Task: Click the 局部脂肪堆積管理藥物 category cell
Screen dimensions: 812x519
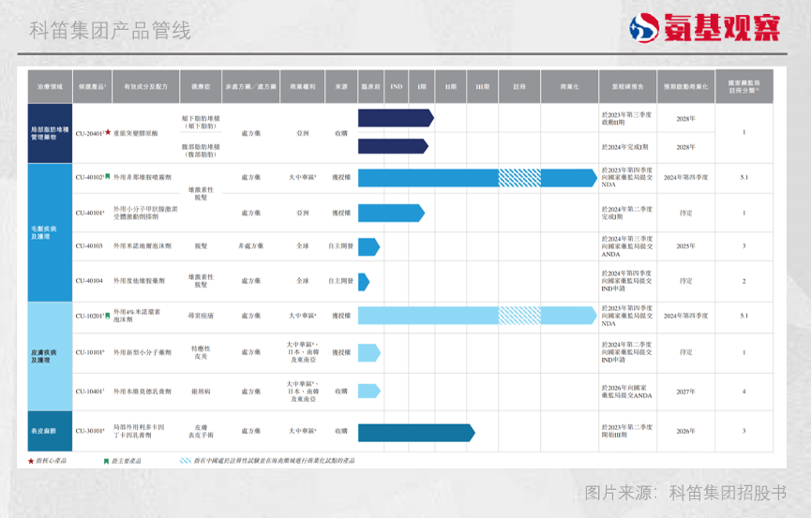Action: 50,133
